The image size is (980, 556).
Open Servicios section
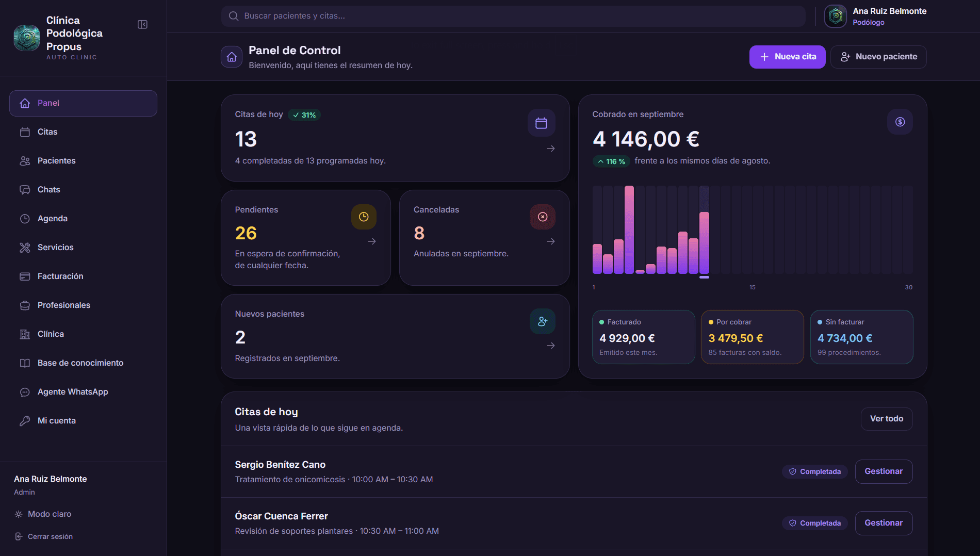(x=83, y=248)
